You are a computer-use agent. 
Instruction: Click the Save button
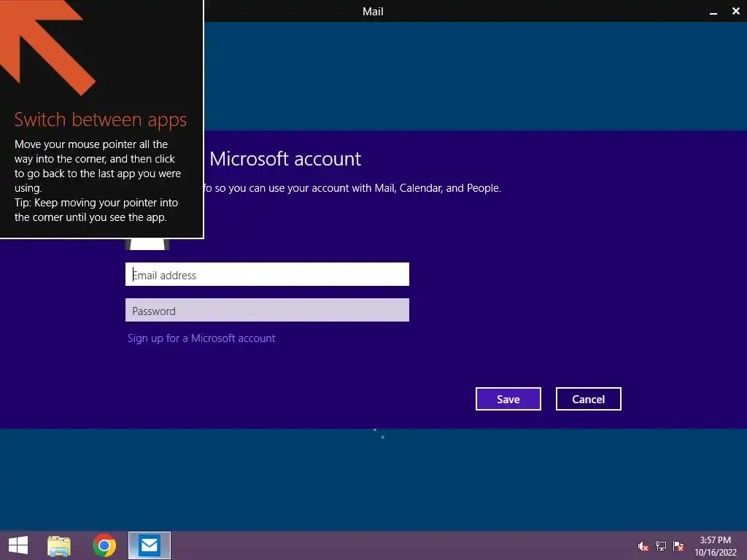(x=508, y=399)
